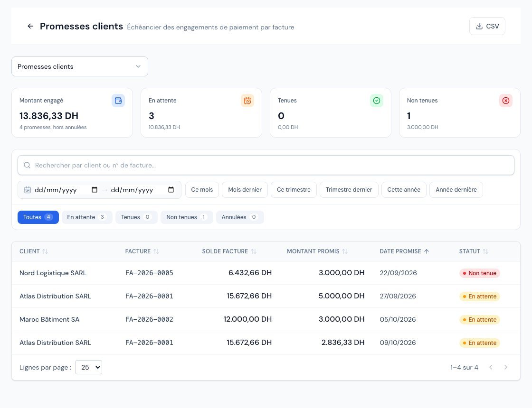Filter by Non tenues tab

[187, 217]
